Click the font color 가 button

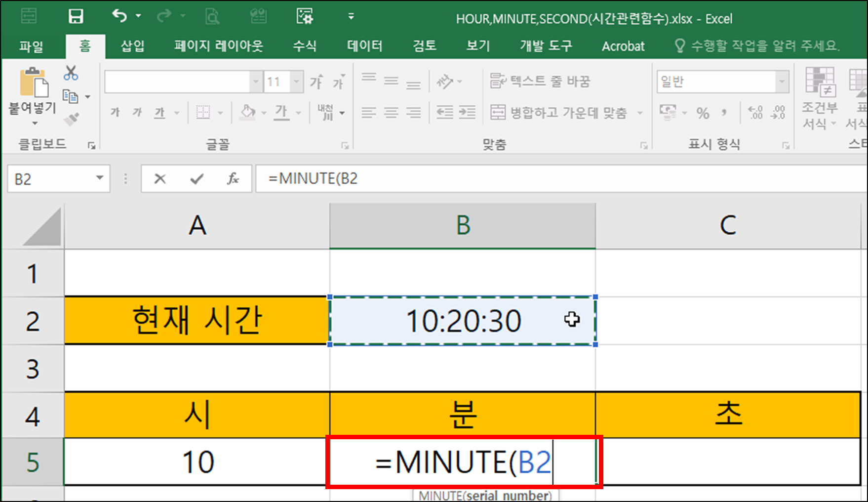(281, 113)
